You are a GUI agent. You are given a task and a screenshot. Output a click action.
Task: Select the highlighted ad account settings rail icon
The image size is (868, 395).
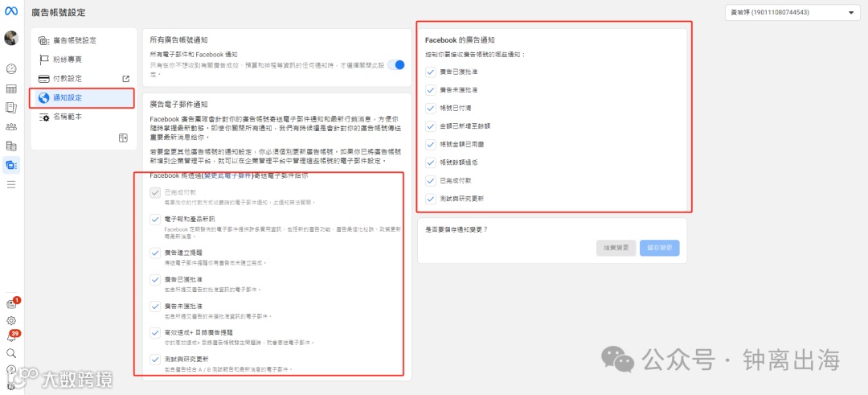point(11,165)
